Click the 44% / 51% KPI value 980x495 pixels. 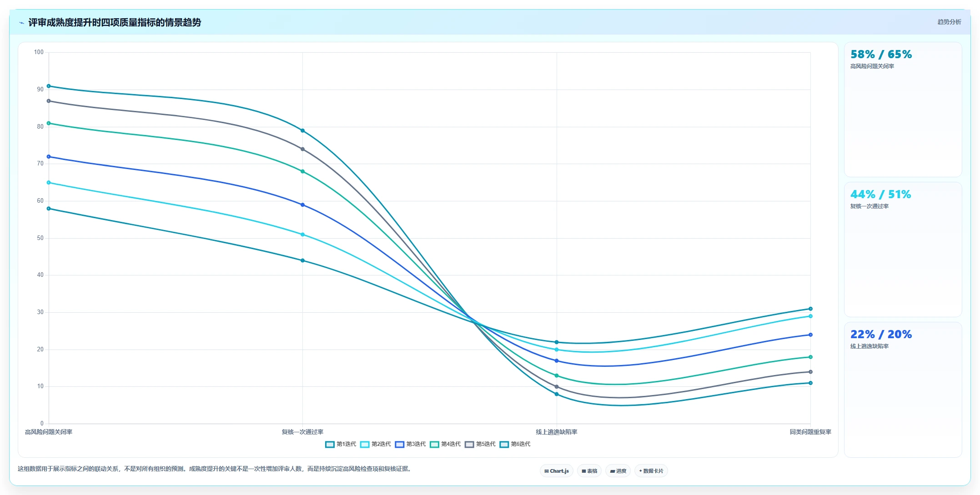[x=880, y=195]
